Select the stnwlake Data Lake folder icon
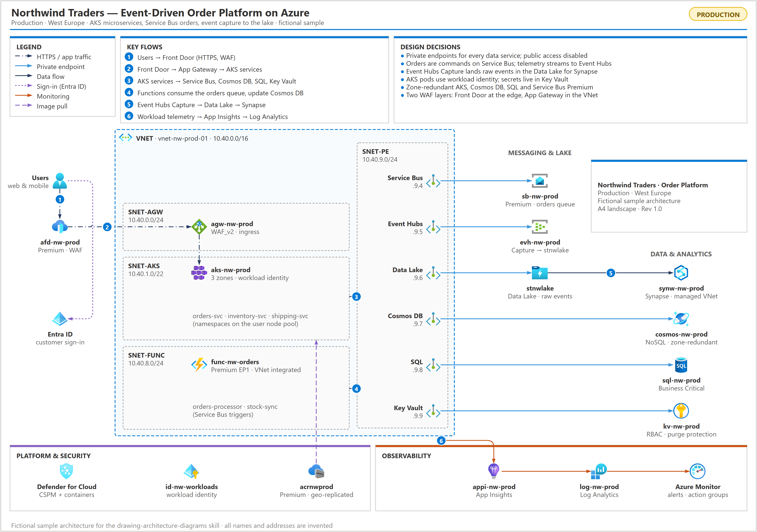Image resolution: width=757 pixels, height=532 pixels. point(540,273)
